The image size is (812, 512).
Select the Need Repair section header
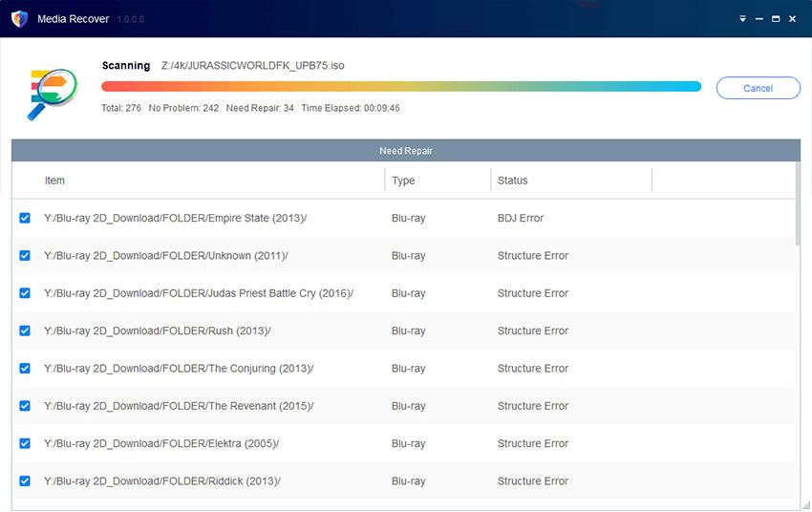coord(405,151)
